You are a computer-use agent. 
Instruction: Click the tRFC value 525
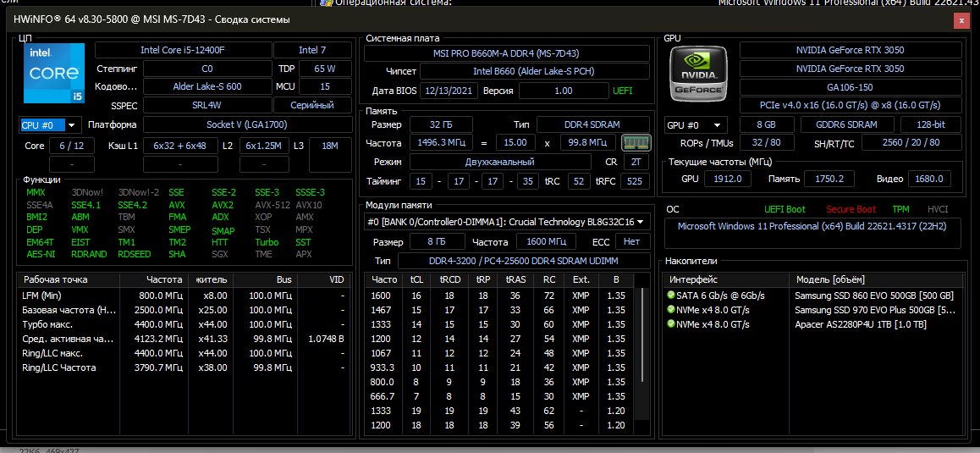(x=635, y=182)
